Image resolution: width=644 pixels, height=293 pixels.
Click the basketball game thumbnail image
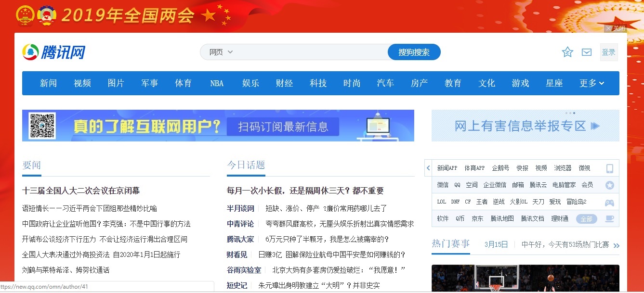click(x=526, y=278)
